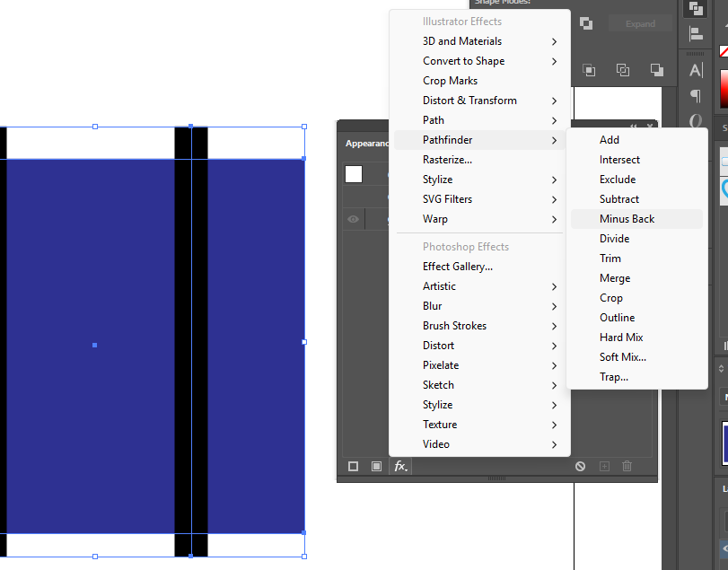Choose Subtract pathfinder effect
728x570 pixels.
coord(636,199)
